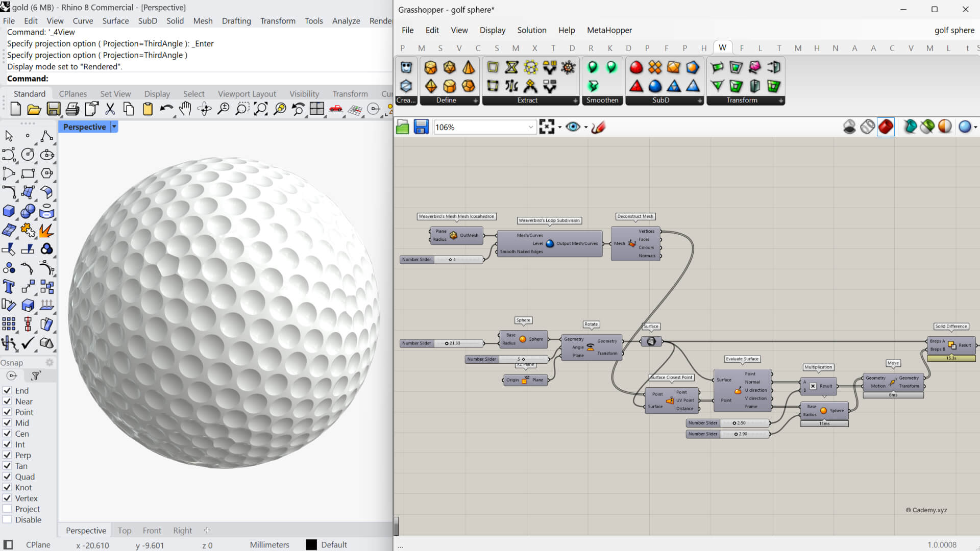The width and height of the screenshot is (980, 551).
Task: Click the Viewport Layout toolbar tab
Action: (x=247, y=94)
